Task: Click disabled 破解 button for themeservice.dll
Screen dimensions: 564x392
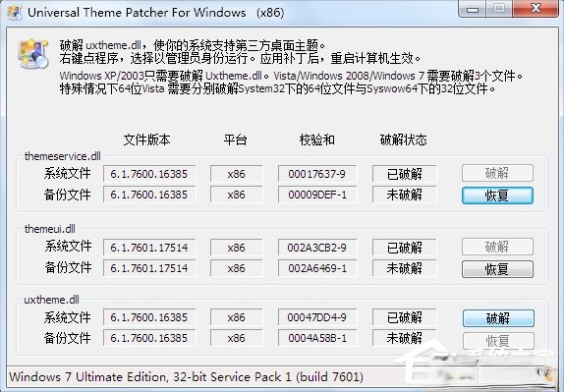Action: [x=497, y=173]
